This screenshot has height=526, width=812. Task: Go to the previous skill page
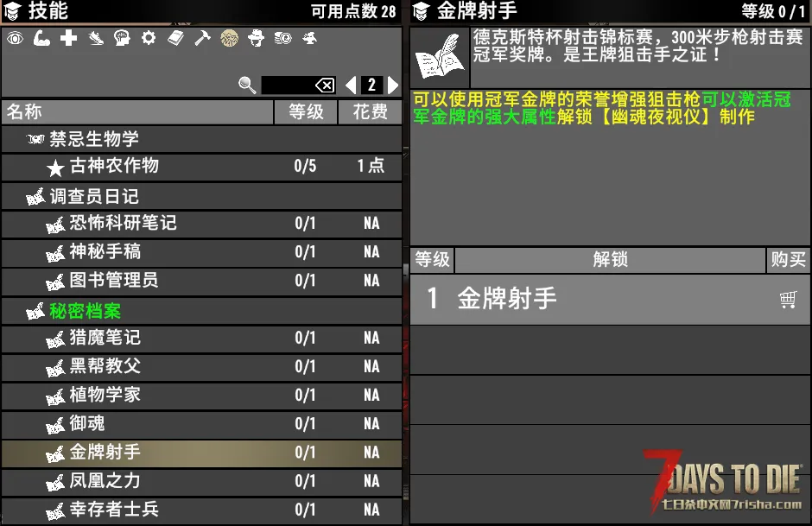click(x=351, y=85)
